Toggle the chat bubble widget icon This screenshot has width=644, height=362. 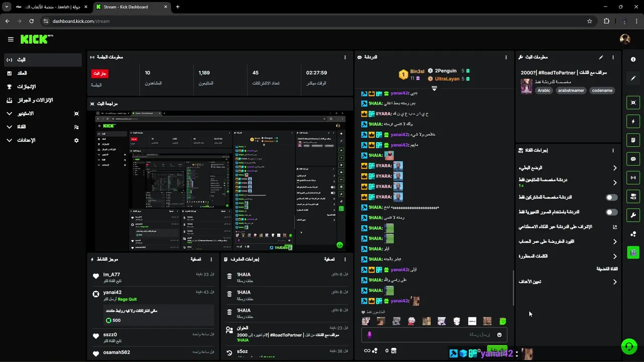(x=633, y=159)
